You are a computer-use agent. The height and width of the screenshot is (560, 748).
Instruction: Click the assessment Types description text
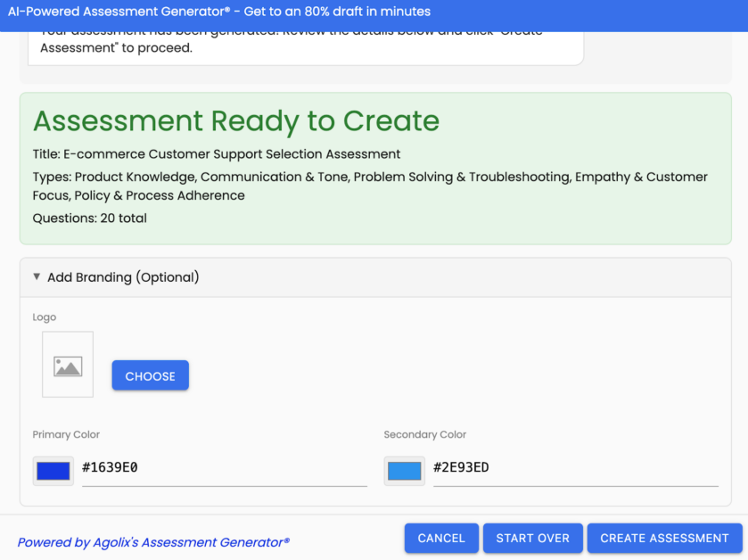[x=370, y=186]
